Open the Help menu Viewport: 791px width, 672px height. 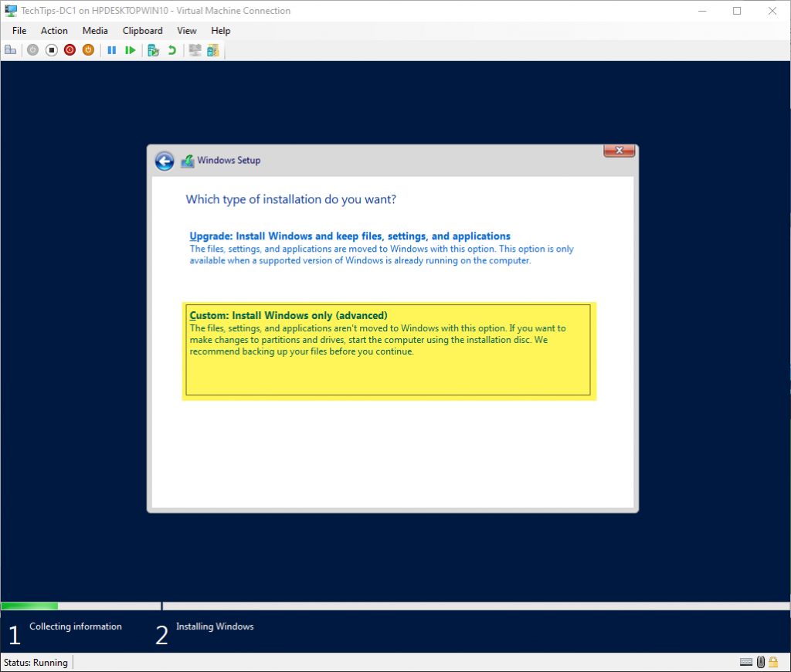pyautogui.click(x=220, y=31)
